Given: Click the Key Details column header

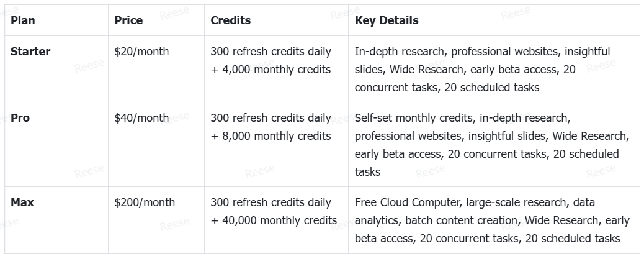Looking at the screenshot, I should pyautogui.click(x=387, y=20).
